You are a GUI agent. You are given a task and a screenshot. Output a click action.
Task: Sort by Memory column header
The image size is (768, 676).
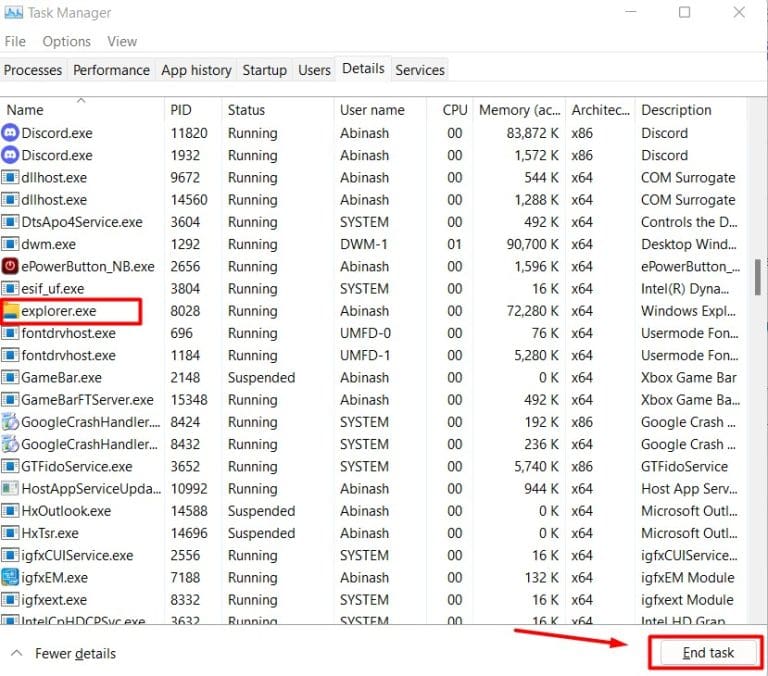point(518,110)
